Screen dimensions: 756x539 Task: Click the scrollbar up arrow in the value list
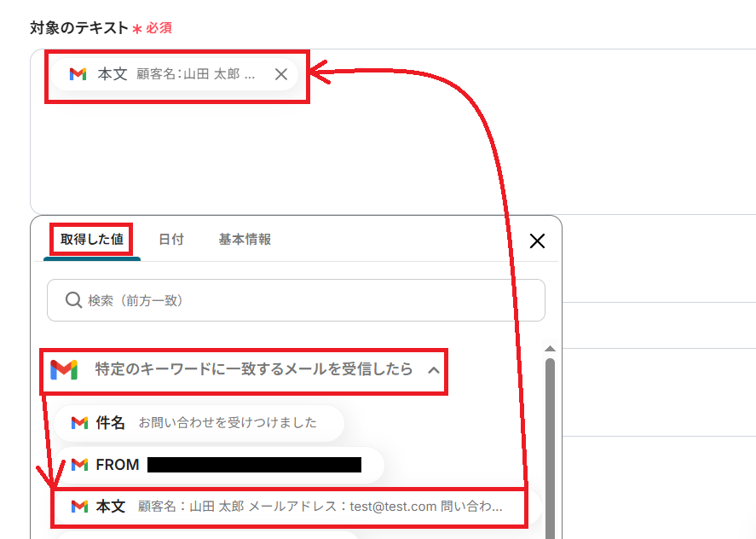coord(550,349)
